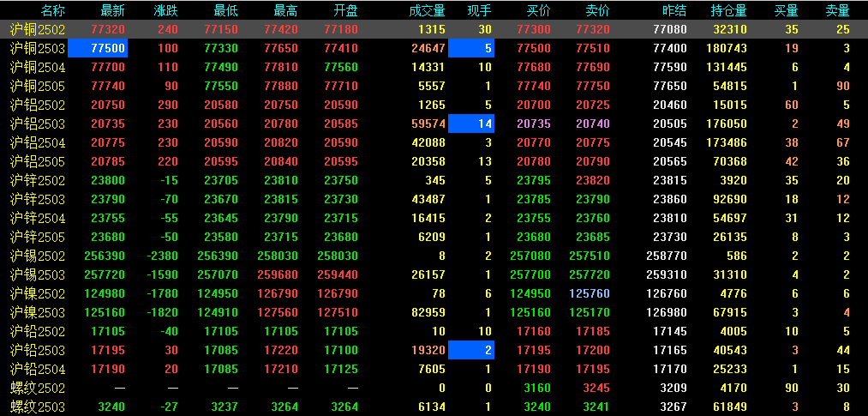This screenshot has width=868, height=416.
Task: Click the 现手 column header
Action: tap(479, 10)
